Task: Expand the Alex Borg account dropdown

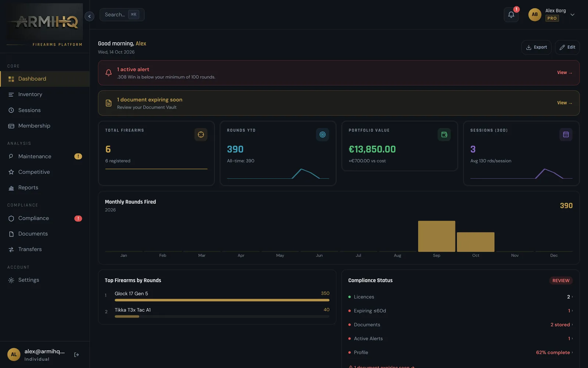Action: (572, 15)
